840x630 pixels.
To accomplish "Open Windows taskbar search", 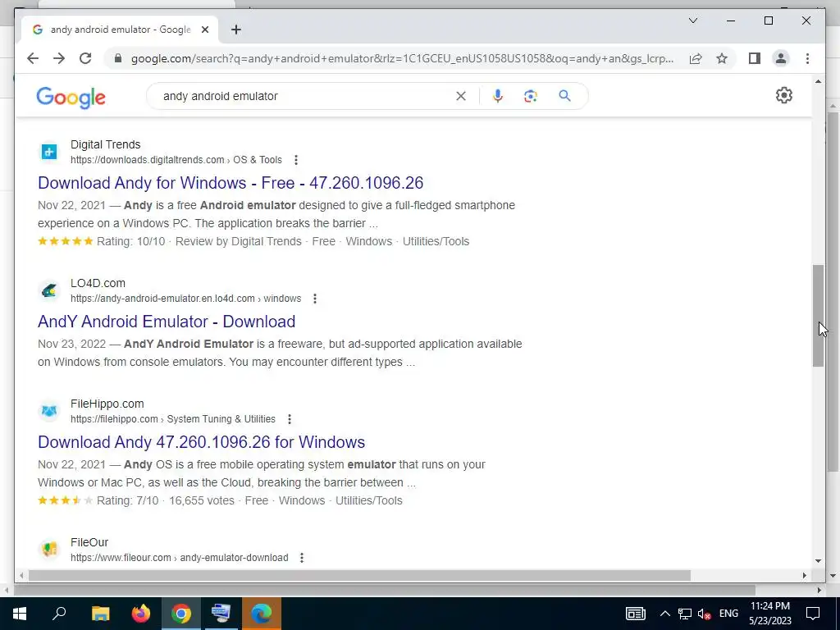I will pyautogui.click(x=59, y=614).
